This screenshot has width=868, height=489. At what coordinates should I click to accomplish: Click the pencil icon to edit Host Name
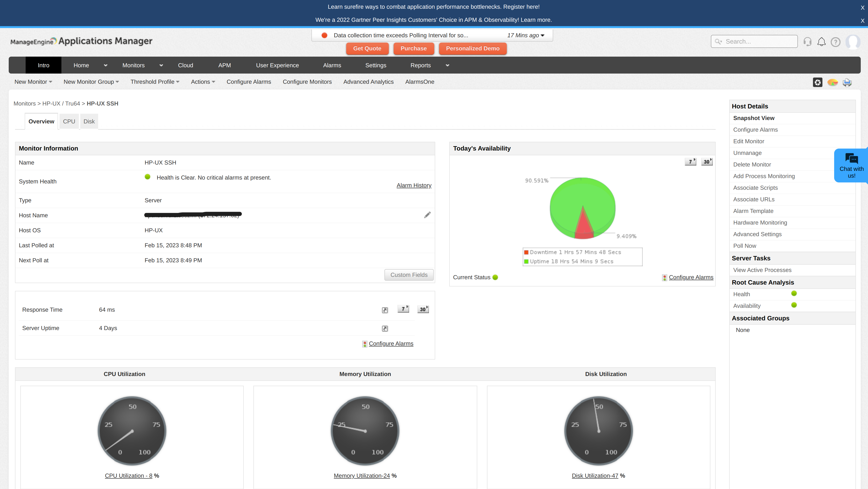pos(427,215)
